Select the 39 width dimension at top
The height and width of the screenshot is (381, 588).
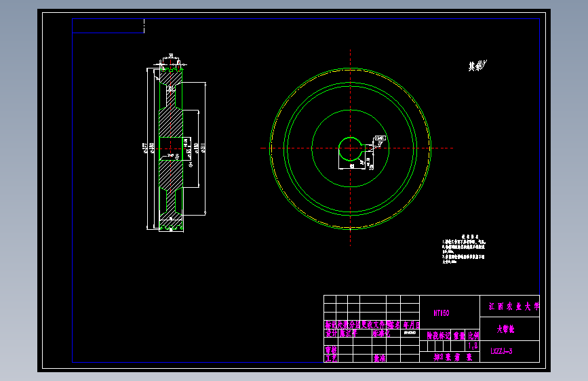coord(171,56)
